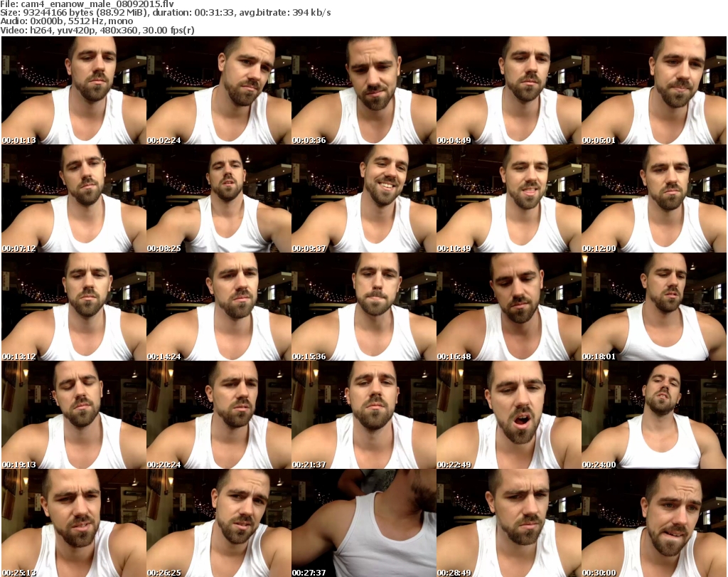Select the thumbnail timestamped 00:21:37
This screenshot has width=728, height=577.
tap(364, 415)
